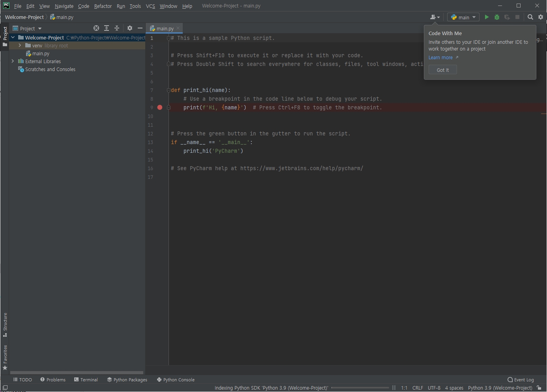
Task: Open the Window menu
Action: 169,6
